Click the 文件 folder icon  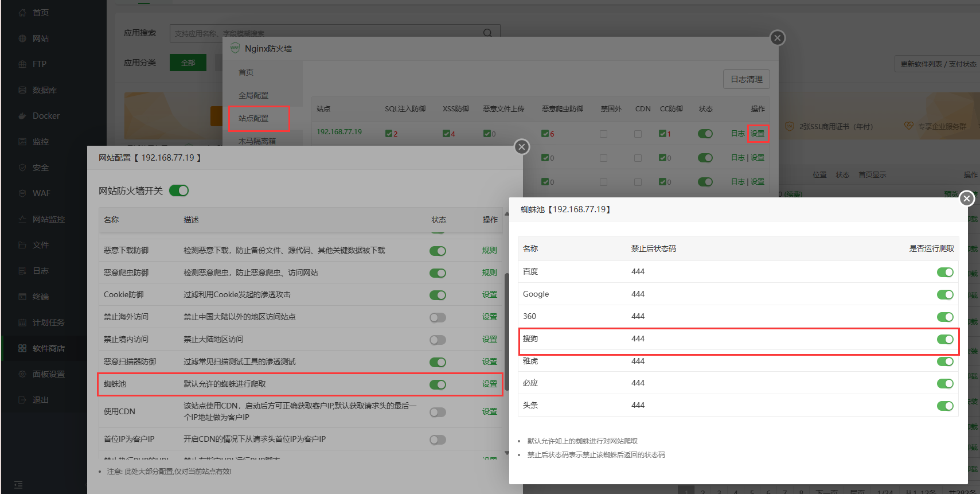point(22,245)
